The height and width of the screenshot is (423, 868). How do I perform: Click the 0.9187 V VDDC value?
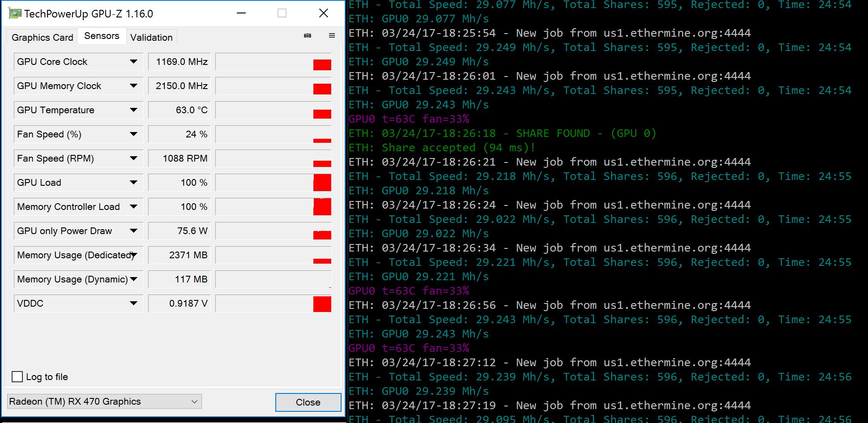[180, 303]
